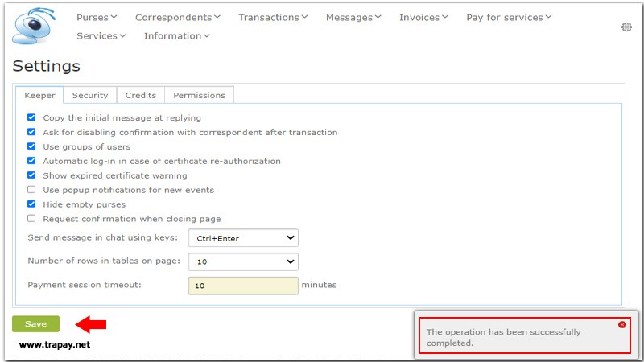The height and width of the screenshot is (362, 644).
Task: Click the green Save button
Action: pos(35,324)
